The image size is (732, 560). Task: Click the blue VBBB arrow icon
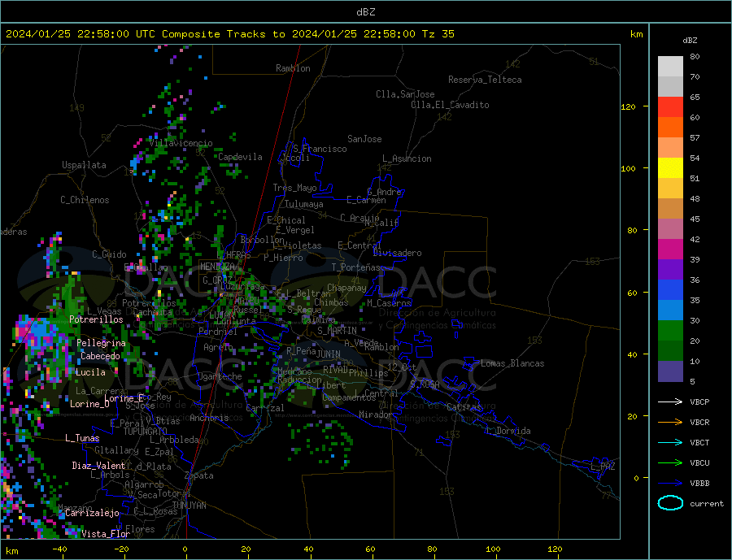[670, 483]
